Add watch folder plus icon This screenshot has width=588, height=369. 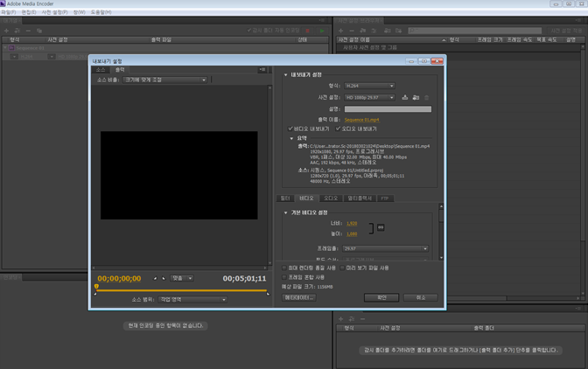click(x=340, y=319)
